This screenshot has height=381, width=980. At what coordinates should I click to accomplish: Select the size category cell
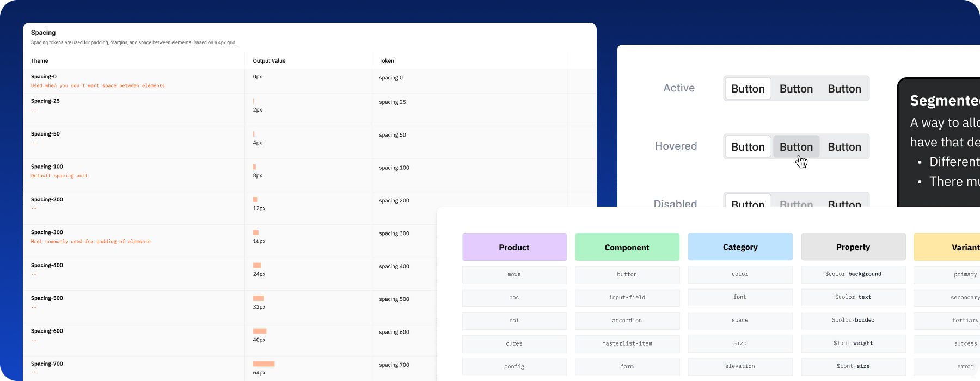coord(740,343)
